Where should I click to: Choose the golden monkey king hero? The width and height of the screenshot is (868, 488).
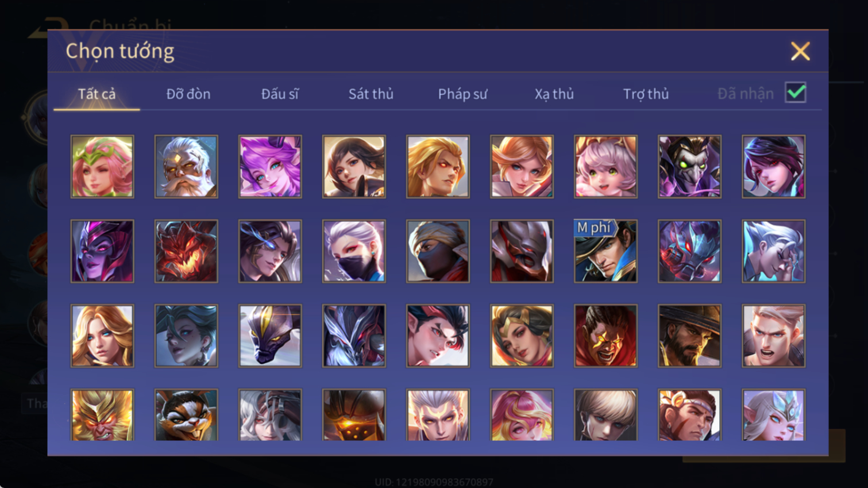coord(102,415)
